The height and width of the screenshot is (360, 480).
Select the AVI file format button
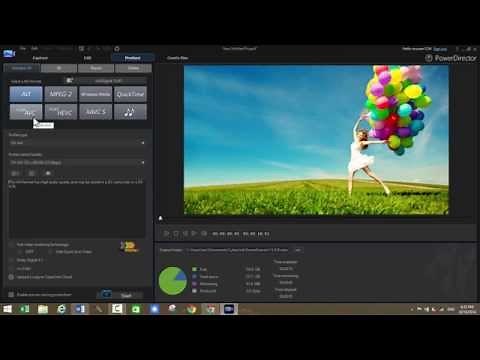[x=26, y=94]
